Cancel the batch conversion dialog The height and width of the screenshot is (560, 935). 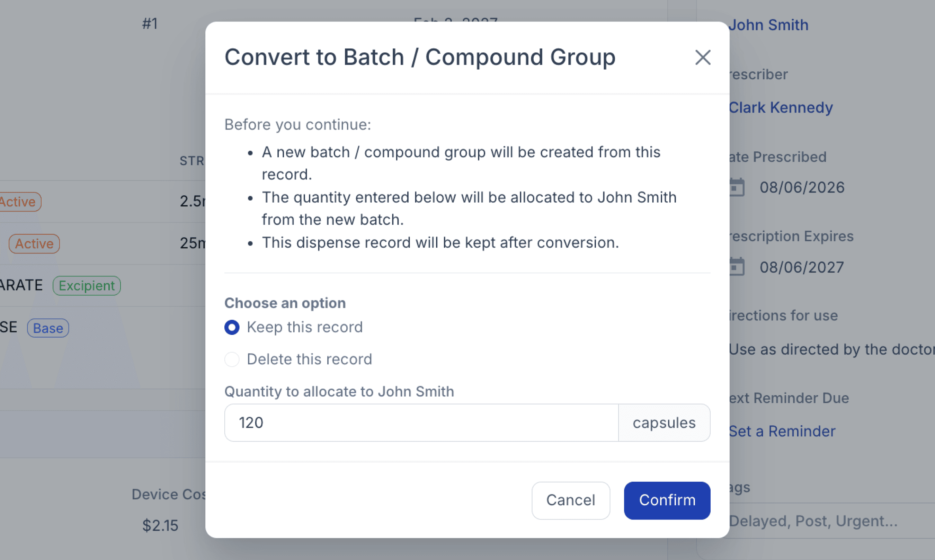570,500
